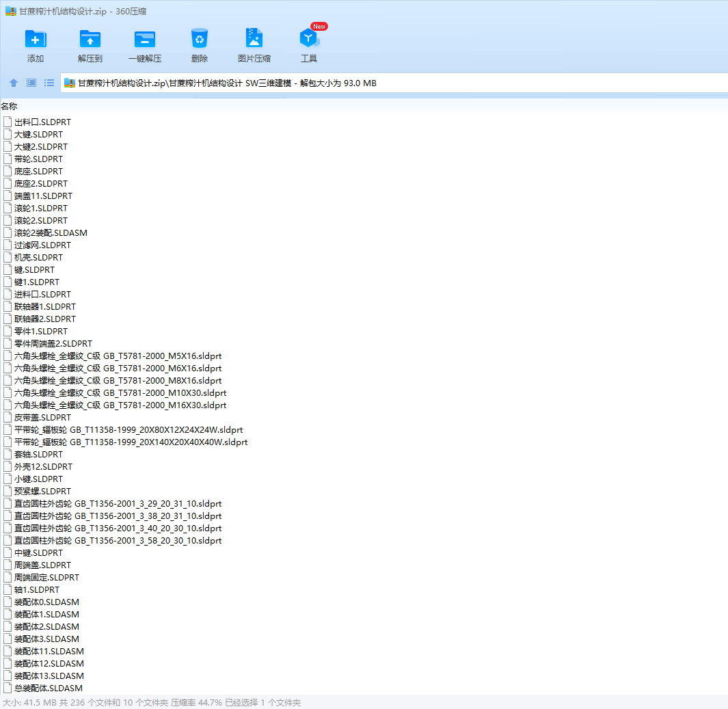Click the file icon beside 轴1.SLDPRT

pyautogui.click(x=8, y=589)
